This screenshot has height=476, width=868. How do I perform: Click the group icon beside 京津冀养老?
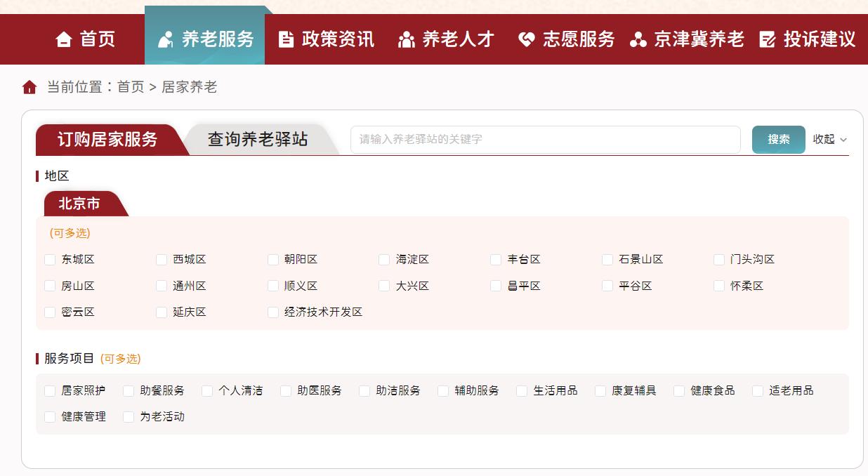pos(638,40)
